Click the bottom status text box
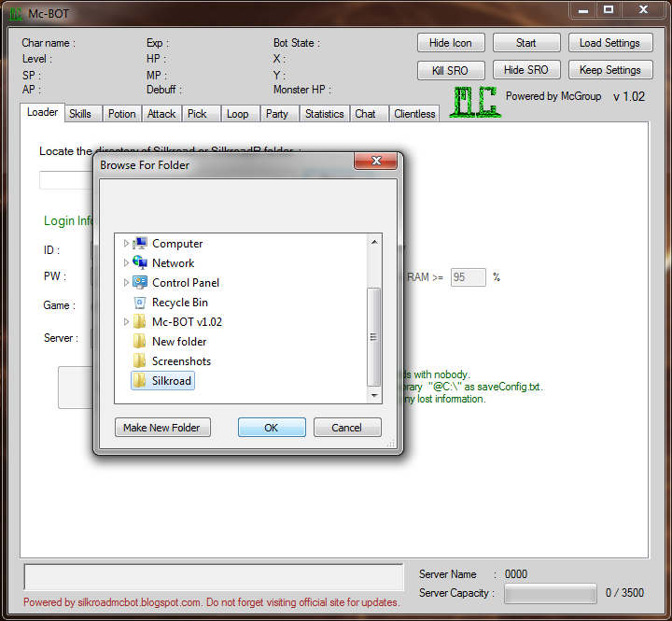The height and width of the screenshot is (621, 672). click(214, 577)
